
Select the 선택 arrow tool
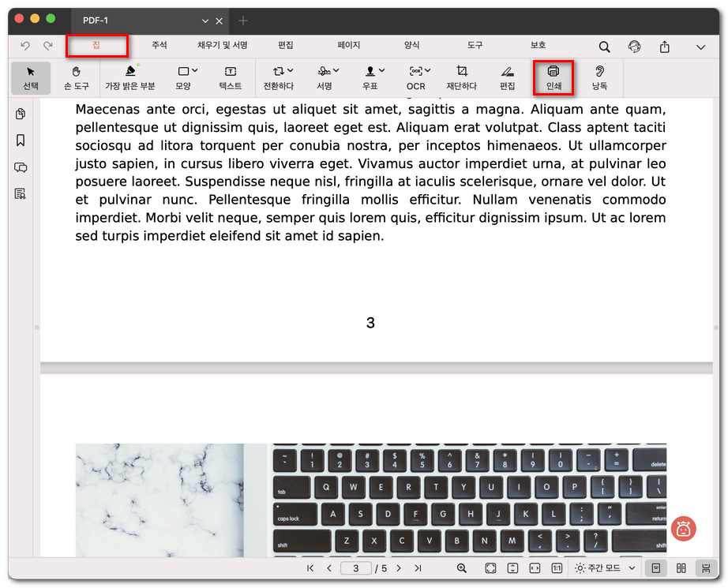[31, 78]
